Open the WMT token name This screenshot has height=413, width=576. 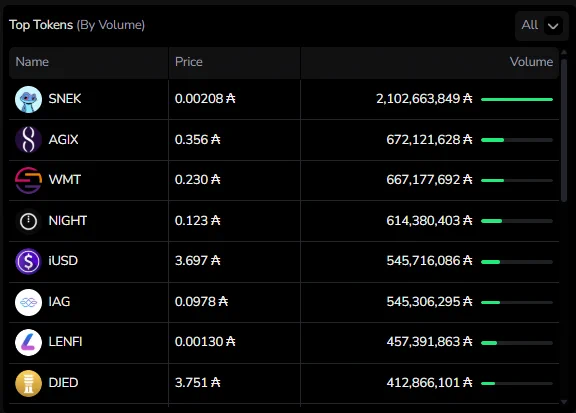pos(64,180)
